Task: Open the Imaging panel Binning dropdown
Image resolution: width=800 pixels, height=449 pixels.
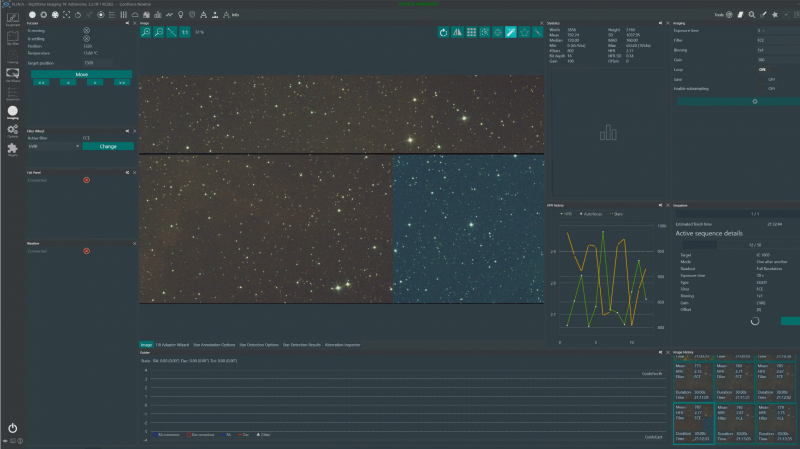Action: pos(778,50)
